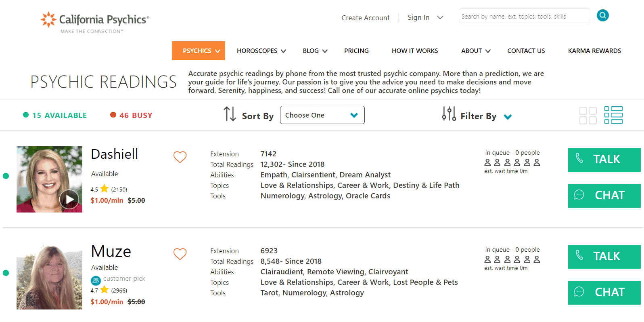Expand the Filter By options chevron
The image size is (644, 322).
click(508, 117)
